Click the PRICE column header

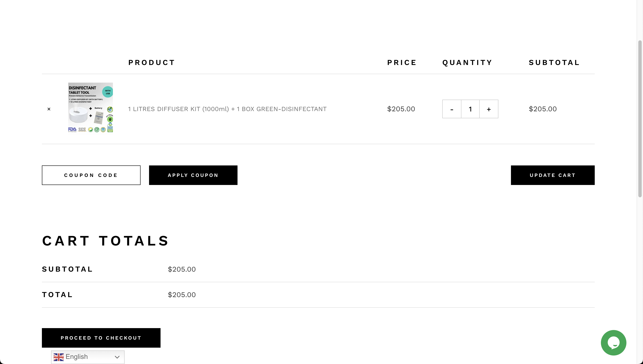pos(401,62)
